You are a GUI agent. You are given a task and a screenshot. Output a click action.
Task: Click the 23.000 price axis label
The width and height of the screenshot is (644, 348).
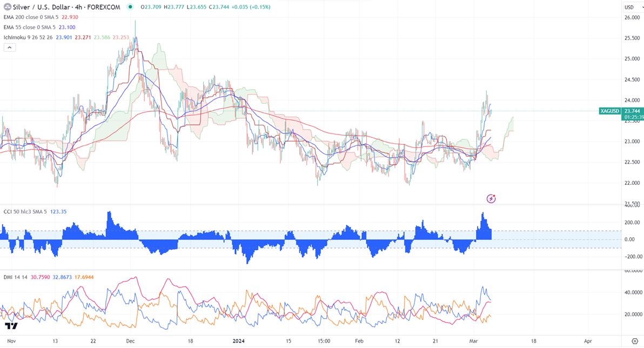[632, 142]
